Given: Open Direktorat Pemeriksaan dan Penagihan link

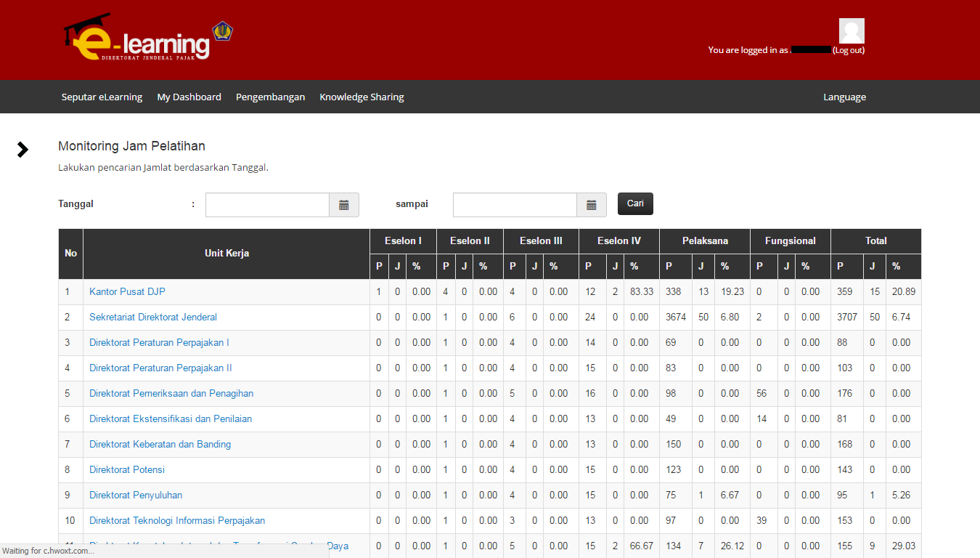Looking at the screenshot, I should tap(171, 393).
